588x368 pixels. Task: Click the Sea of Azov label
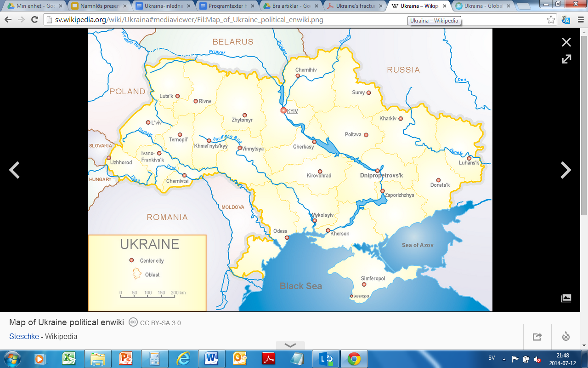[418, 245]
